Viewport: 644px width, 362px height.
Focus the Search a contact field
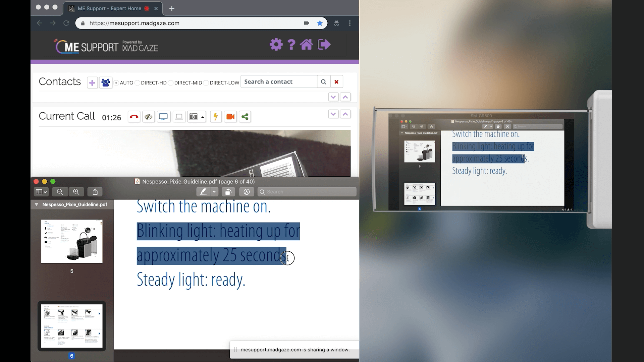279,82
